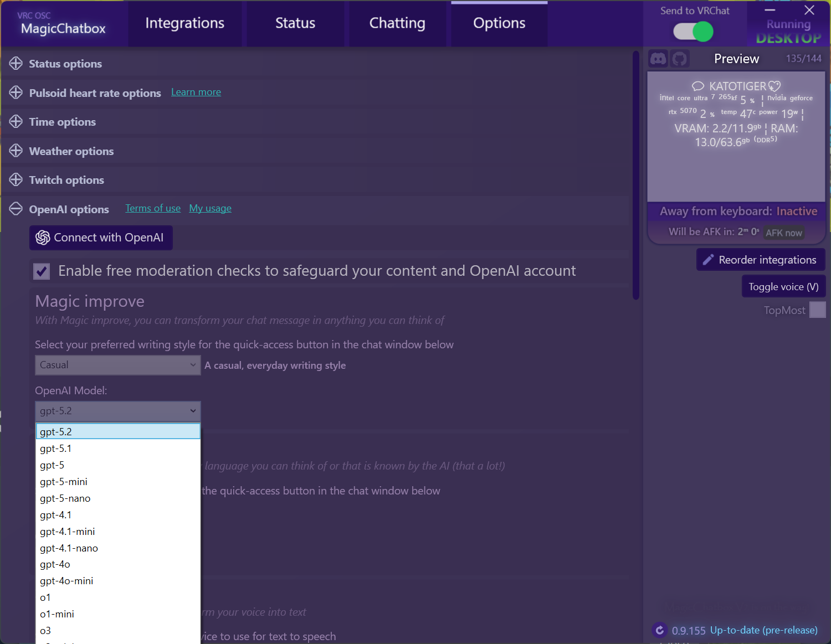Choose gpt-5.2 from the model list
The image size is (831, 644).
(x=118, y=431)
